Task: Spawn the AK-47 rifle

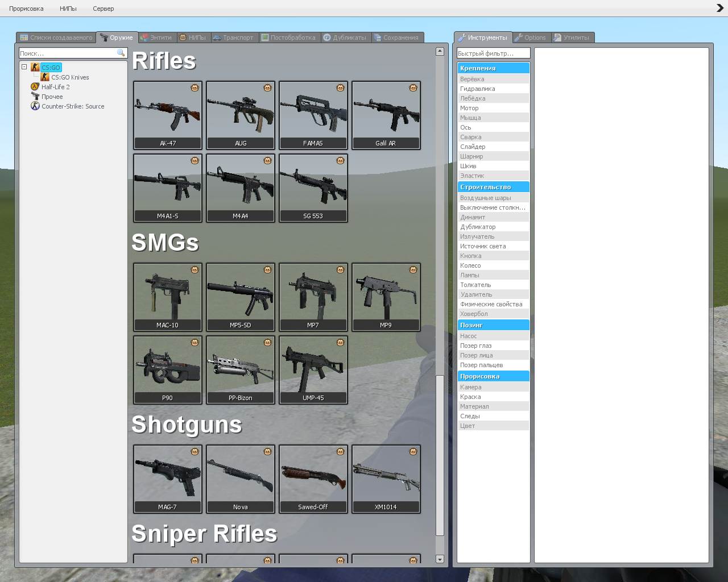Action: click(168, 115)
